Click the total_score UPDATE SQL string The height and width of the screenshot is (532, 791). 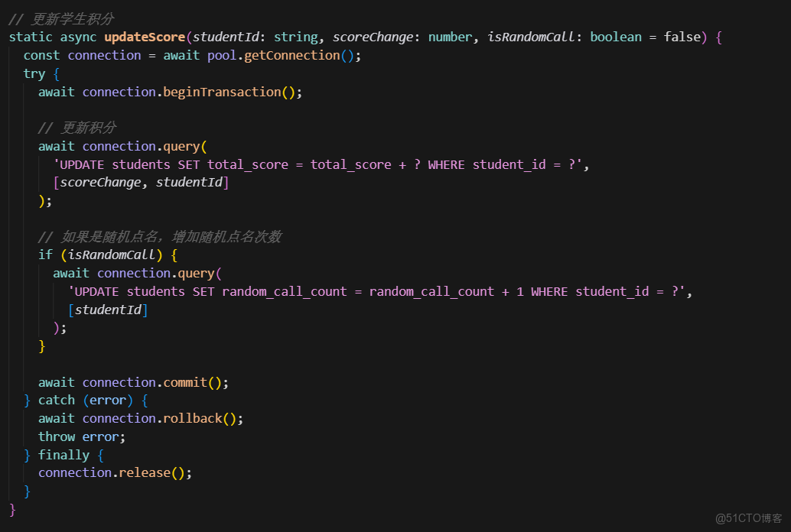317,165
